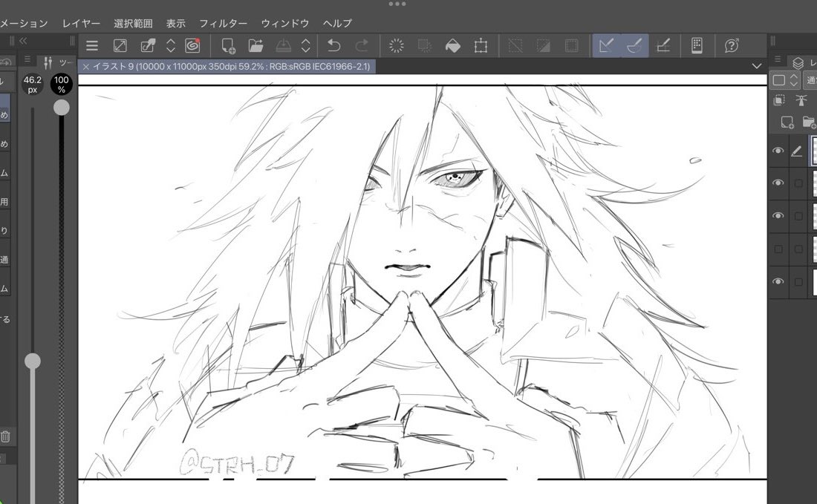The height and width of the screenshot is (504, 817).
Task: Open the フィルター menu
Action: pos(223,24)
